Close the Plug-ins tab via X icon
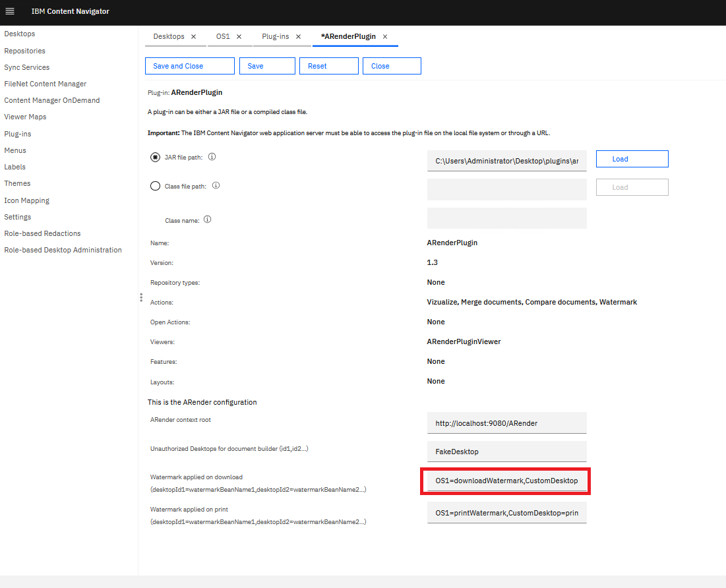This screenshot has height=588, width=726. pos(298,37)
